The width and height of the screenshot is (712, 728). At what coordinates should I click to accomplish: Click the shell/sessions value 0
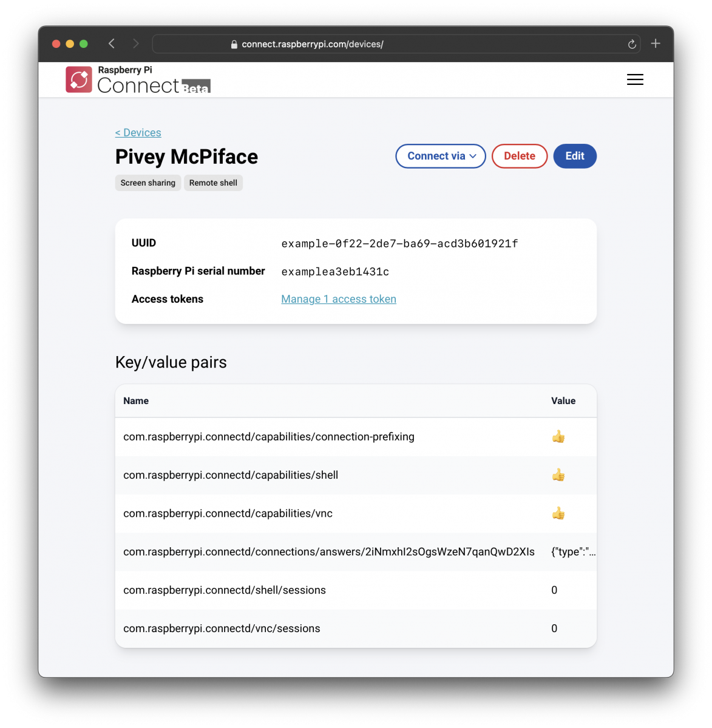[x=554, y=590]
